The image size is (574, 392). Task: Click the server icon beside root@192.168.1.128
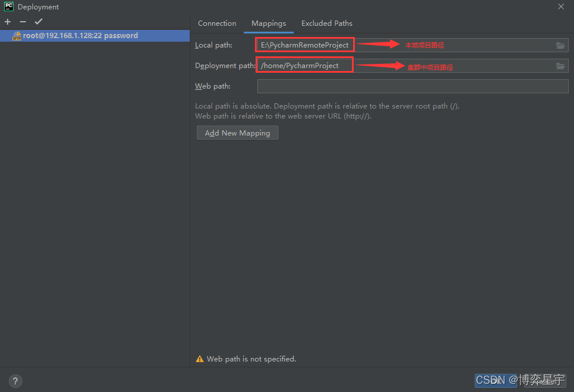pyautogui.click(x=16, y=36)
